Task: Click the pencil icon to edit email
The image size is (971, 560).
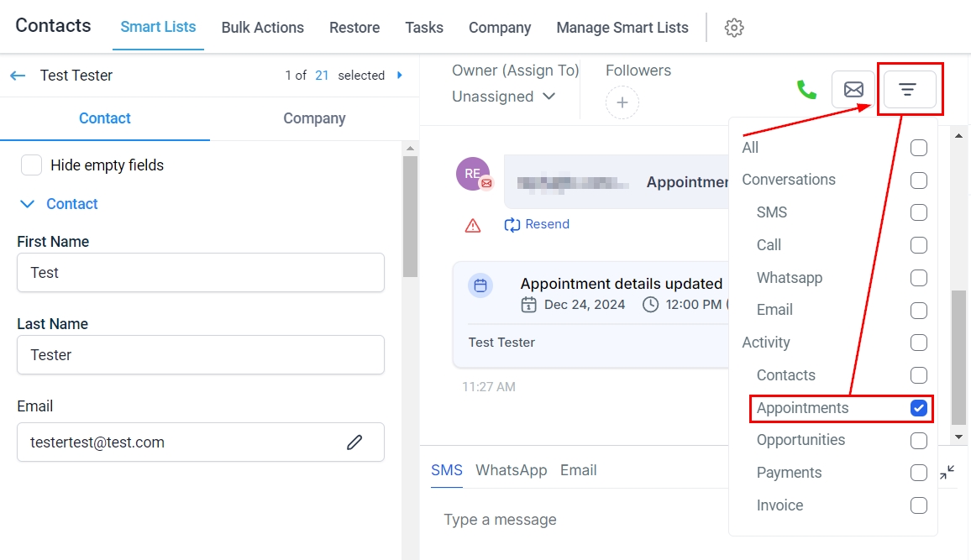Action: point(354,442)
